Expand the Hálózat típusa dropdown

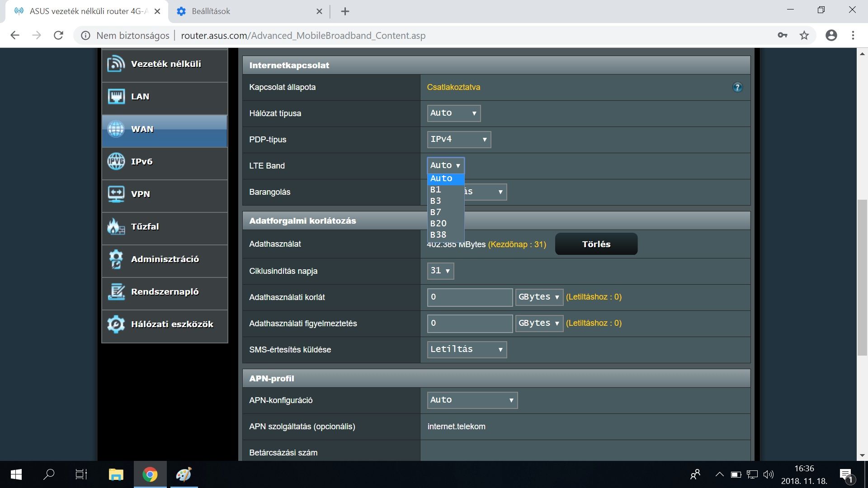pos(453,113)
